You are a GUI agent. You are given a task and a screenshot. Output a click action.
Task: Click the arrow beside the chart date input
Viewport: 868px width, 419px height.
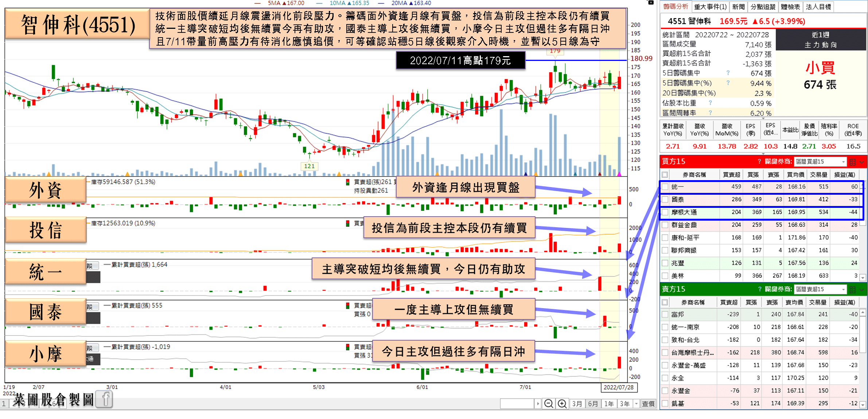click(x=538, y=404)
